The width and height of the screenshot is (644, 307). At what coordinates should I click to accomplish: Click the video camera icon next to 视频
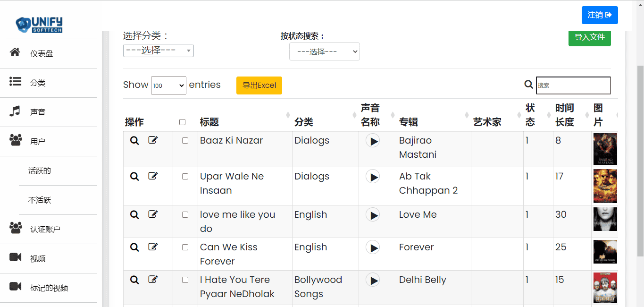[16, 257]
